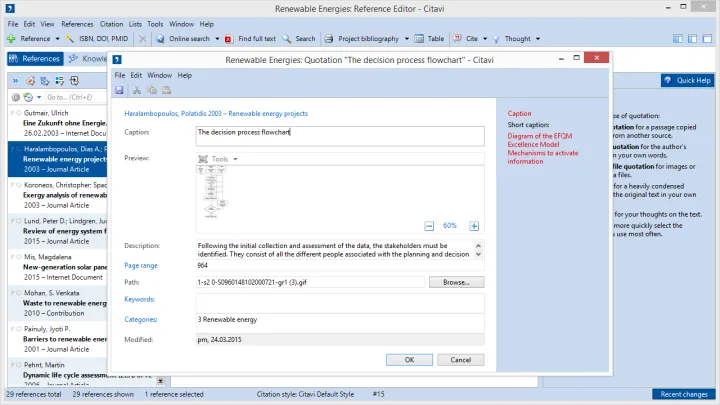Click the orange icon after the double chevron
Image resolution: width=720 pixels, height=405 pixels.
tap(30, 81)
